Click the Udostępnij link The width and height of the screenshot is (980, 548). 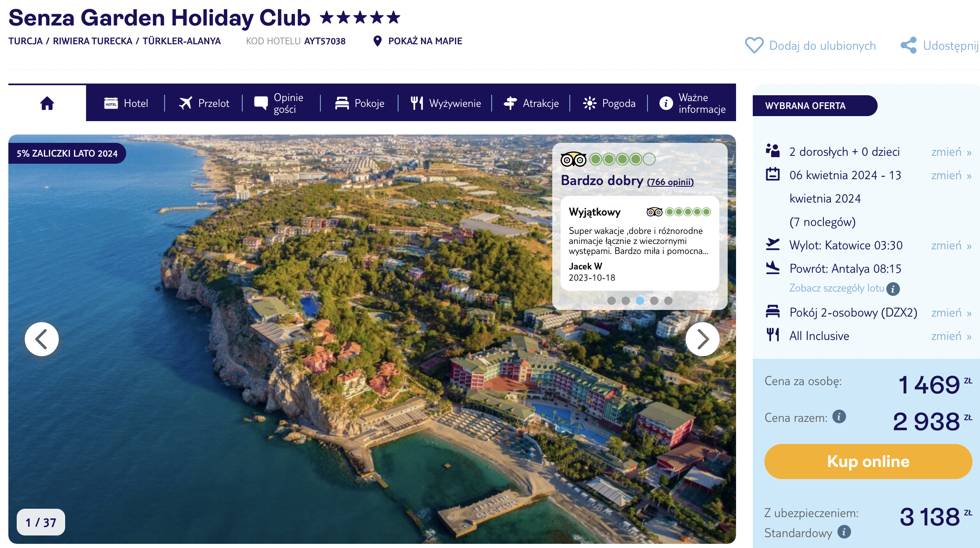coord(951,46)
